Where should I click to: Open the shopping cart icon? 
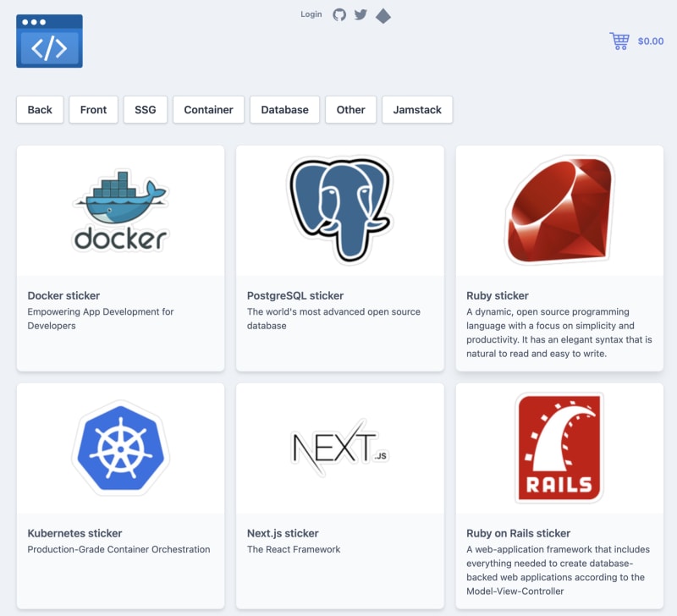pyautogui.click(x=619, y=41)
